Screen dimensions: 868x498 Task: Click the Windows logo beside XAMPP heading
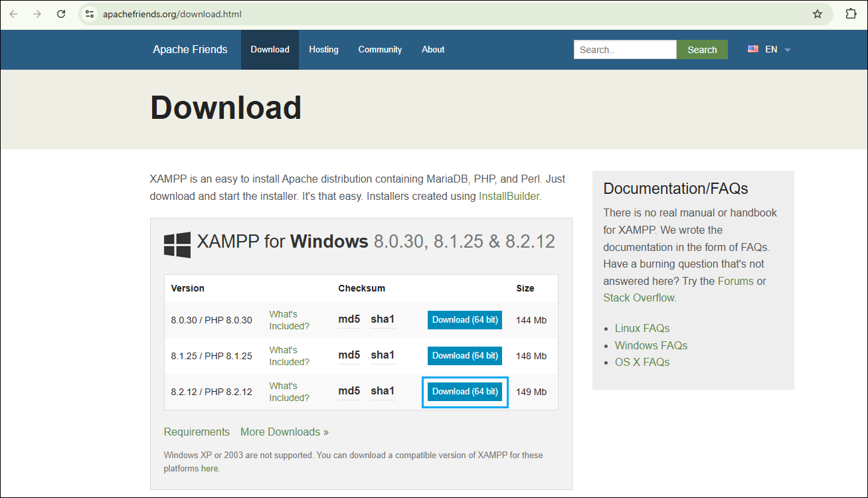(x=177, y=245)
